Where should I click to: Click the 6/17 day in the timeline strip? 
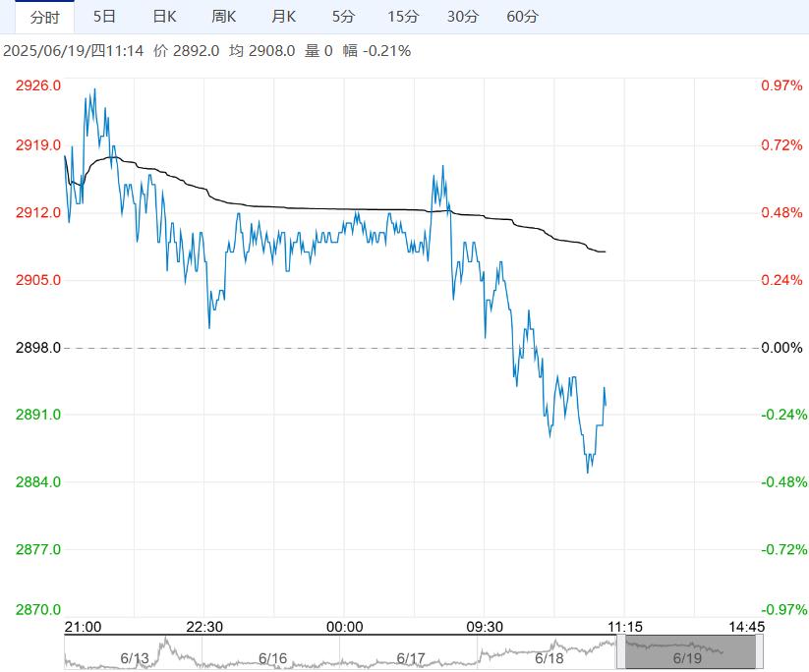coord(411,657)
